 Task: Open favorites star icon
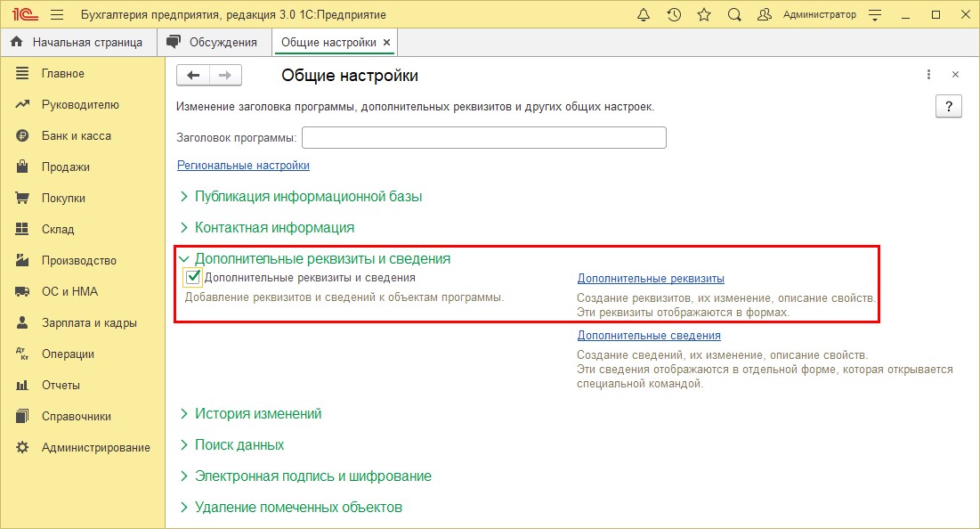click(704, 15)
